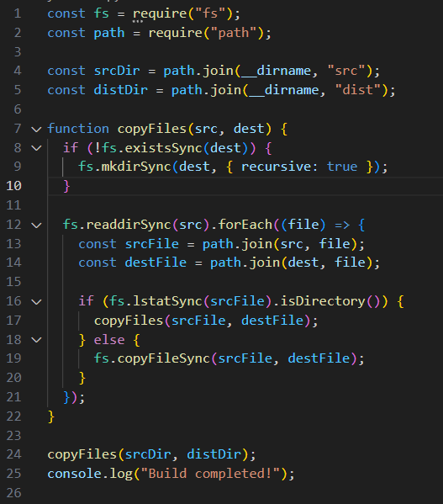The width and height of the screenshot is (443, 504).
Task: Click the mkdirSync method call
Action: [x=136, y=167]
